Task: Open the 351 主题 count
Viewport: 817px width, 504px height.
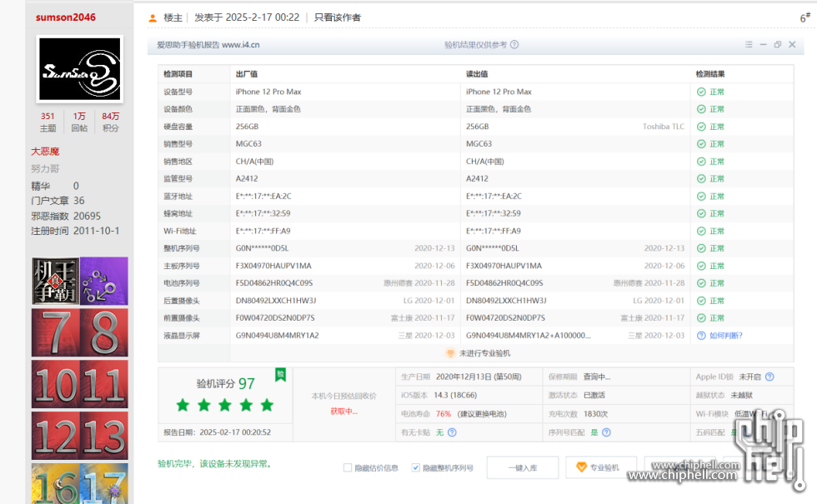Action: click(x=48, y=122)
